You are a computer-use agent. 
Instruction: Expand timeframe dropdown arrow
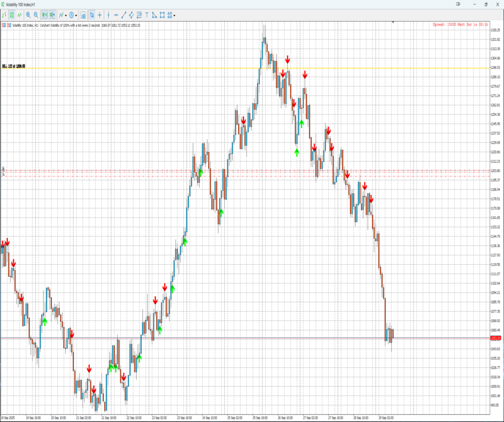pyautogui.click(x=76, y=16)
